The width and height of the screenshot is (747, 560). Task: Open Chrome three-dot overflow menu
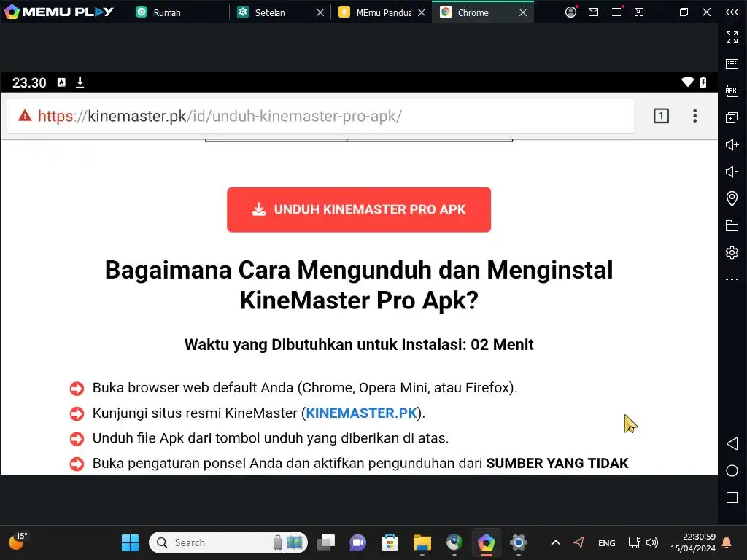(694, 116)
